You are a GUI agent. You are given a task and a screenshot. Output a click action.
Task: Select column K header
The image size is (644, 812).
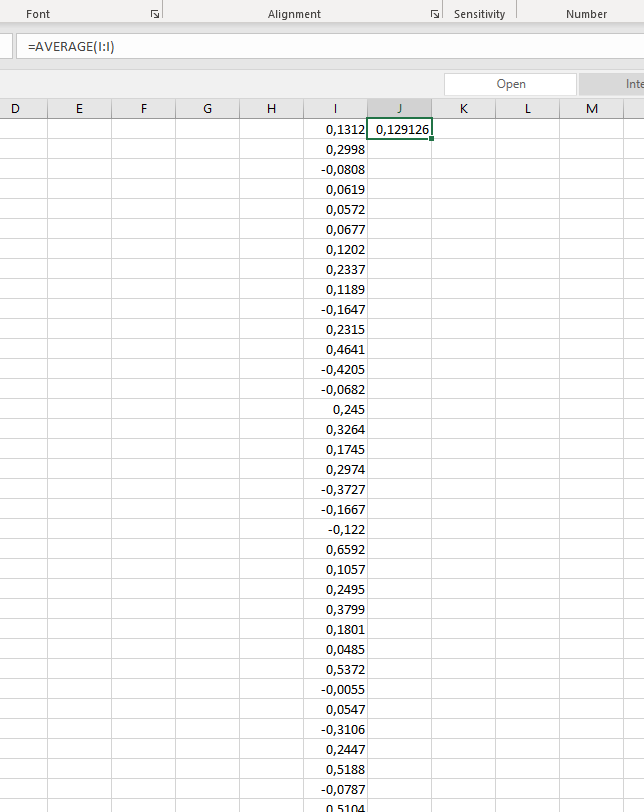(x=463, y=109)
